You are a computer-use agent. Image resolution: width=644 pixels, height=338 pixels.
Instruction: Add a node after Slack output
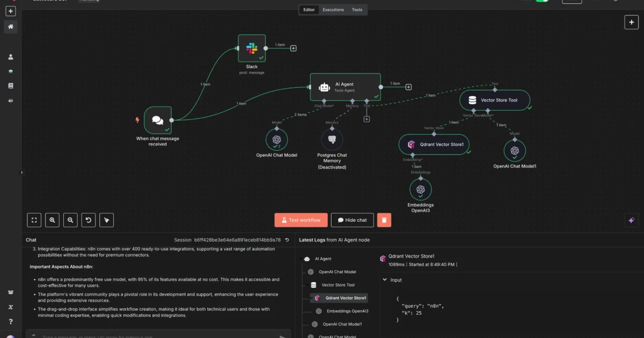click(293, 48)
